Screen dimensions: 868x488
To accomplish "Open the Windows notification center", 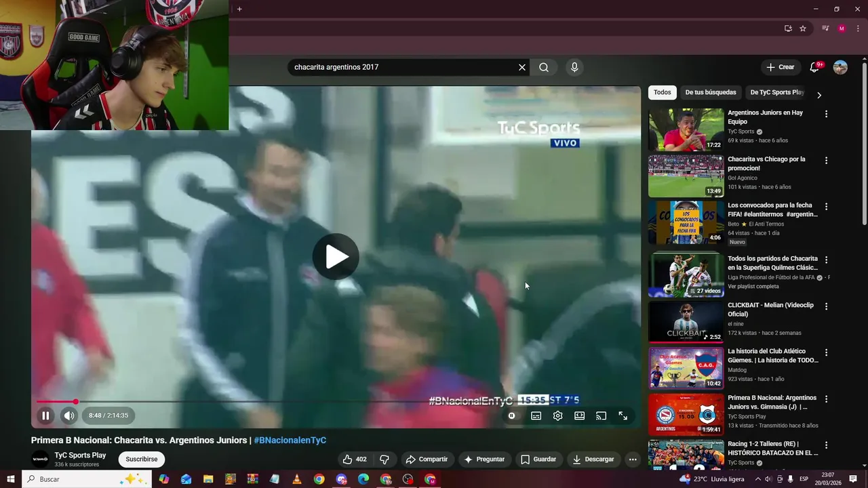I will tap(853, 479).
